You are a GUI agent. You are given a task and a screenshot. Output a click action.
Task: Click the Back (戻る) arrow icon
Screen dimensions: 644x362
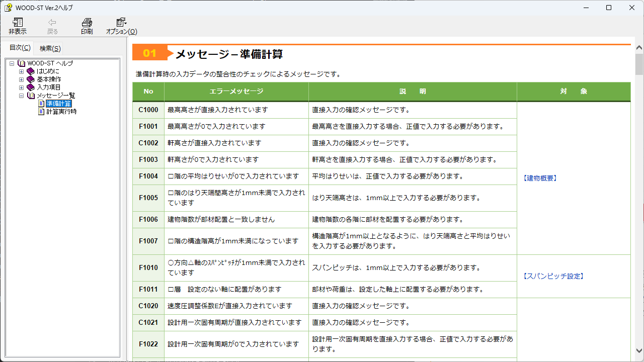point(52,23)
